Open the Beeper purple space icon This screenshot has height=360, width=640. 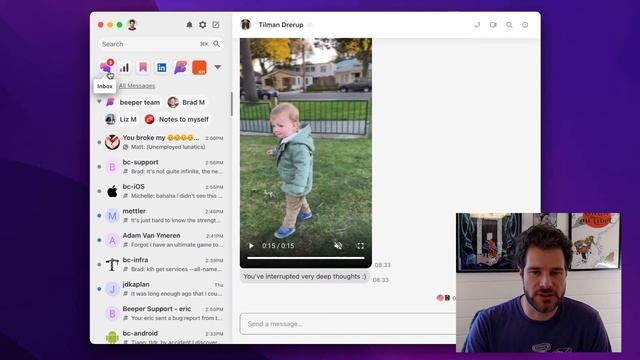pos(180,67)
